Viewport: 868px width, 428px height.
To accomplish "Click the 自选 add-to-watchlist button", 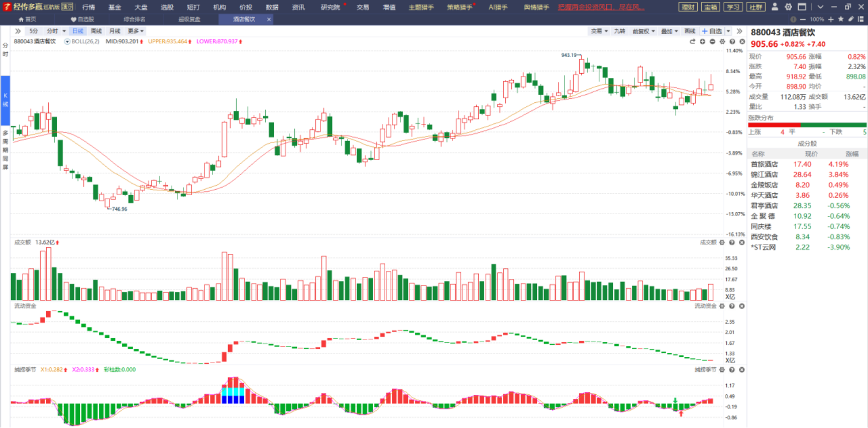I will [712, 31].
